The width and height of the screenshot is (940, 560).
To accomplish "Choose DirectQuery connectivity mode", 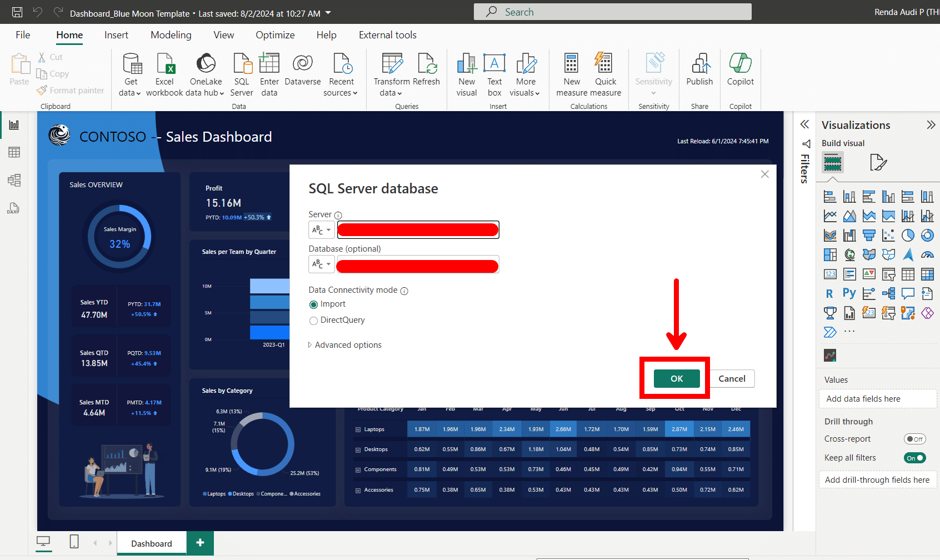I will click(x=314, y=321).
